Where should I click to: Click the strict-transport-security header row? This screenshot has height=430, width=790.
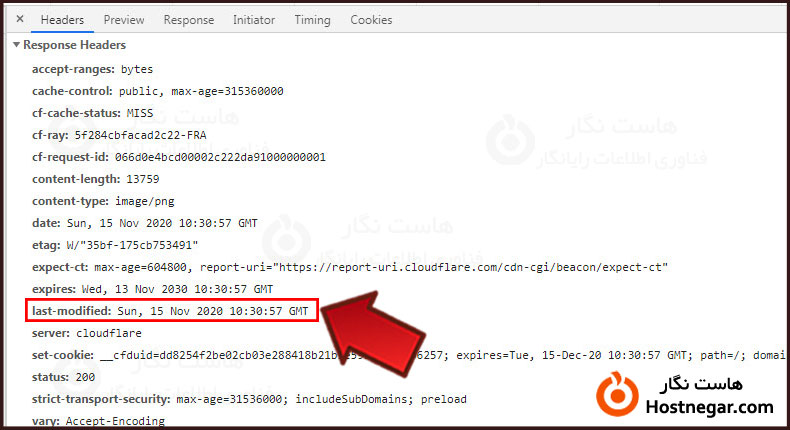tap(249, 399)
